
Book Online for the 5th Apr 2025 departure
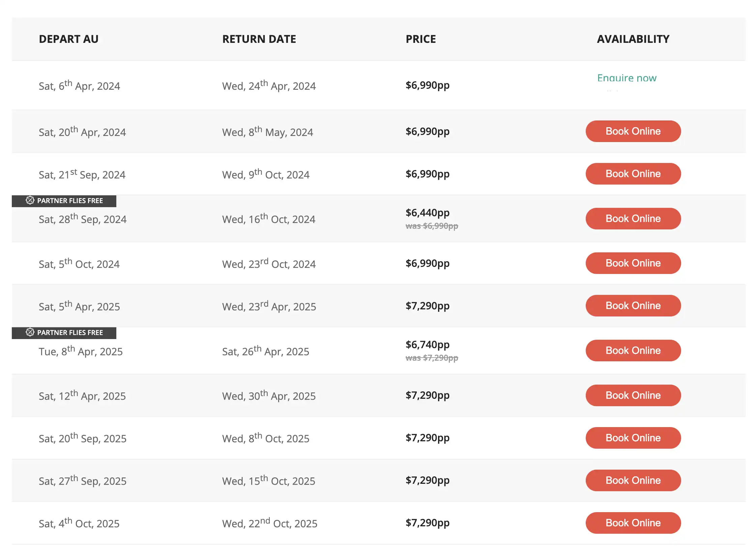pos(633,305)
